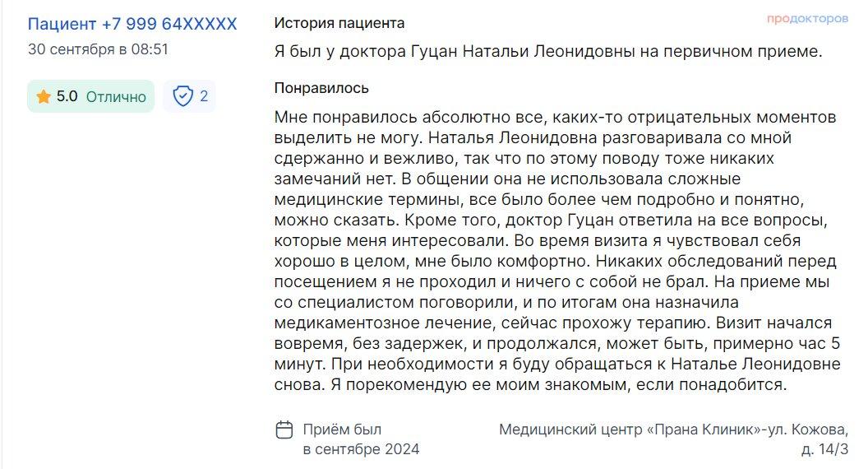Click the в сентябре 2024 date text
This screenshot has height=469, width=868.
tap(361, 449)
